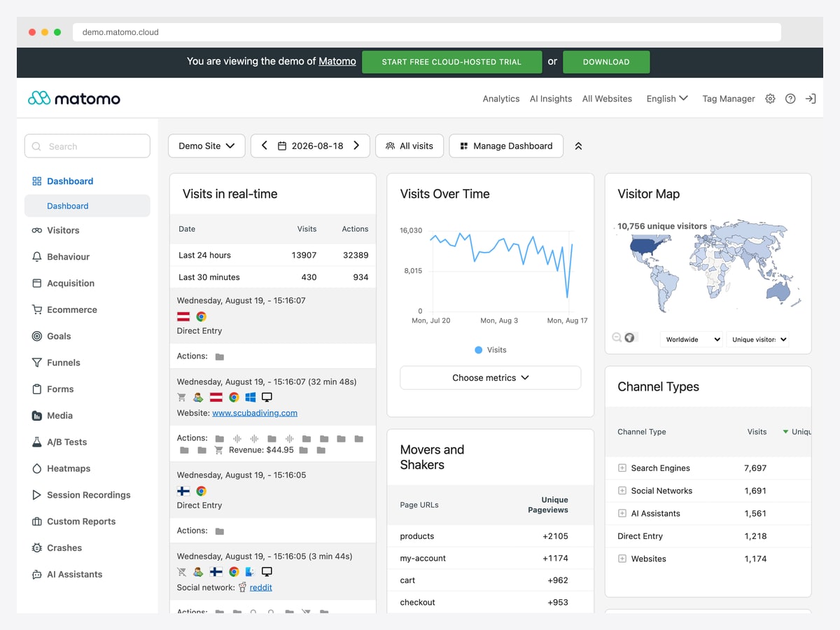Click browser address bar demo.matomo.cloud
The image size is (840, 630).
(428, 32)
